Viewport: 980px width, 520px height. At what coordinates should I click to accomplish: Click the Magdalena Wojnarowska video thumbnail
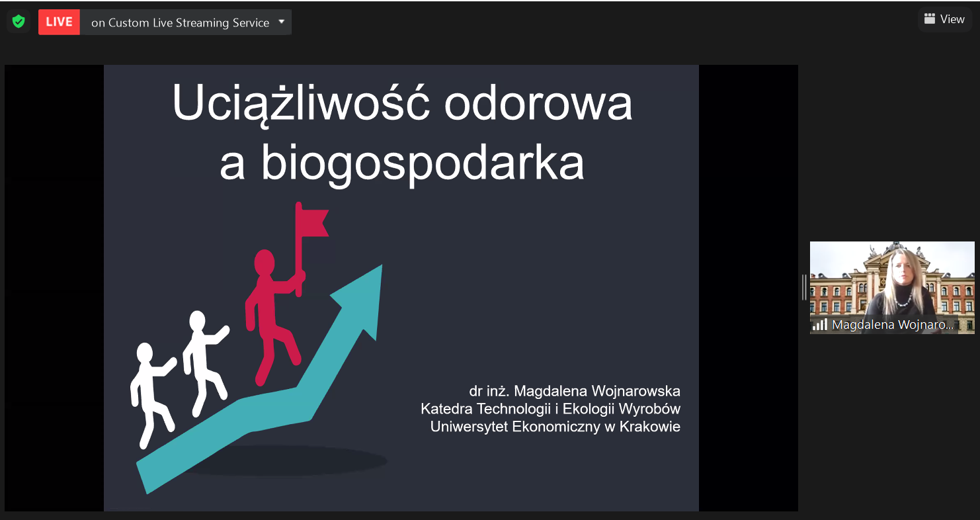pos(892,287)
